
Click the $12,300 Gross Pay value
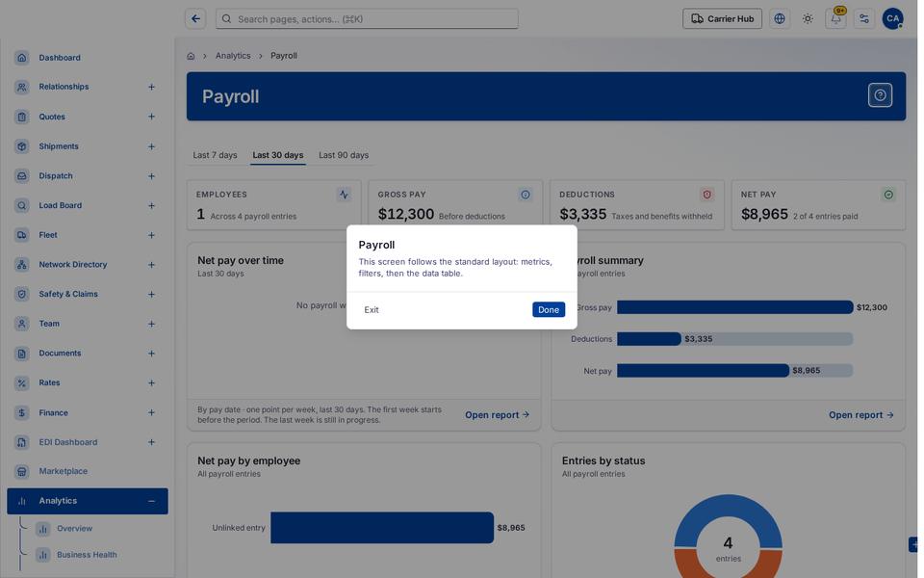click(x=406, y=214)
